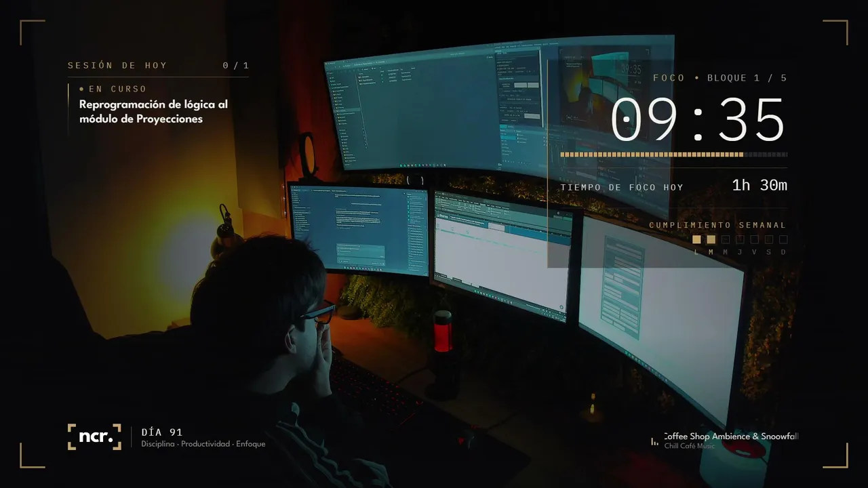Click the "Disciplina · Productividad · Enfoque" tagline
This screenshot has height=488, width=868.
click(x=203, y=444)
